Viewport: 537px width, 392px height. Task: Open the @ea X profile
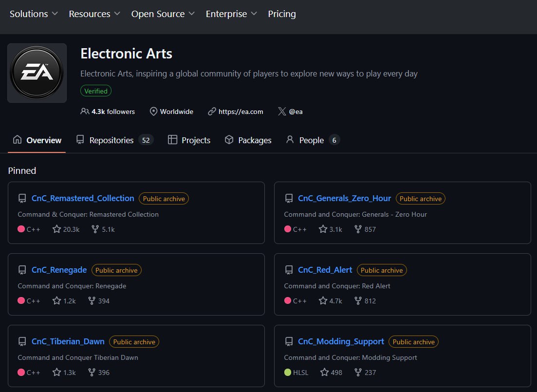[296, 112]
